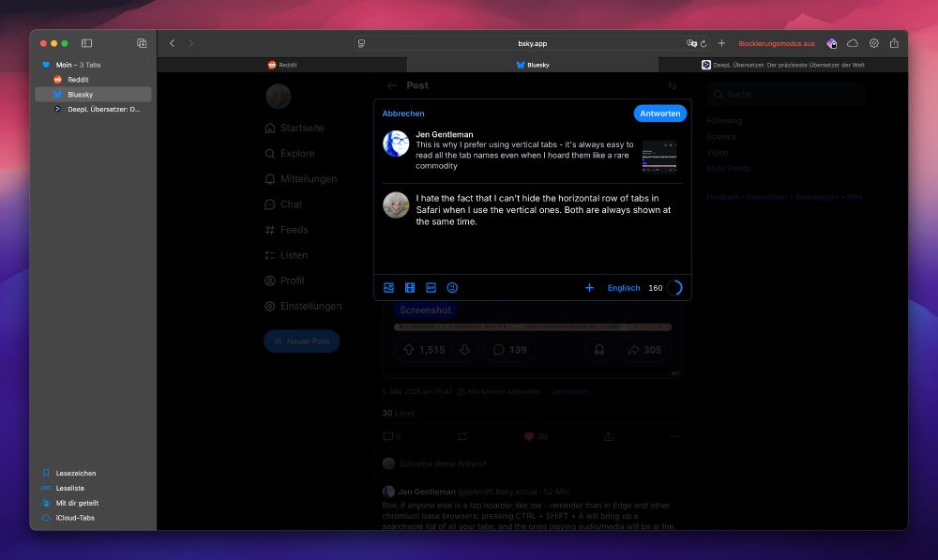The width and height of the screenshot is (938, 560).
Task: Insert a GIF with the GIF icon
Action: tap(431, 288)
